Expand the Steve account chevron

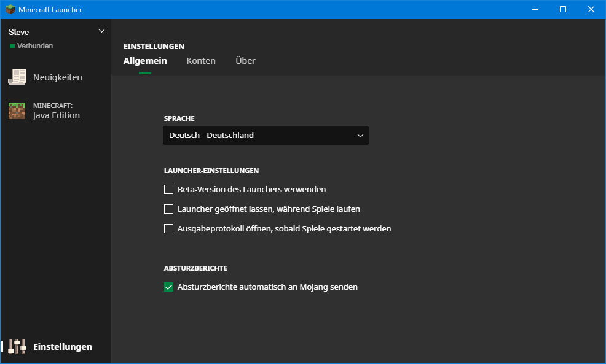pos(102,31)
